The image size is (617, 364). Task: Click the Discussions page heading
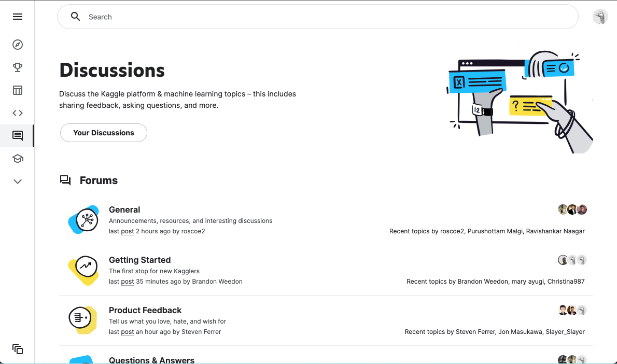(x=112, y=70)
